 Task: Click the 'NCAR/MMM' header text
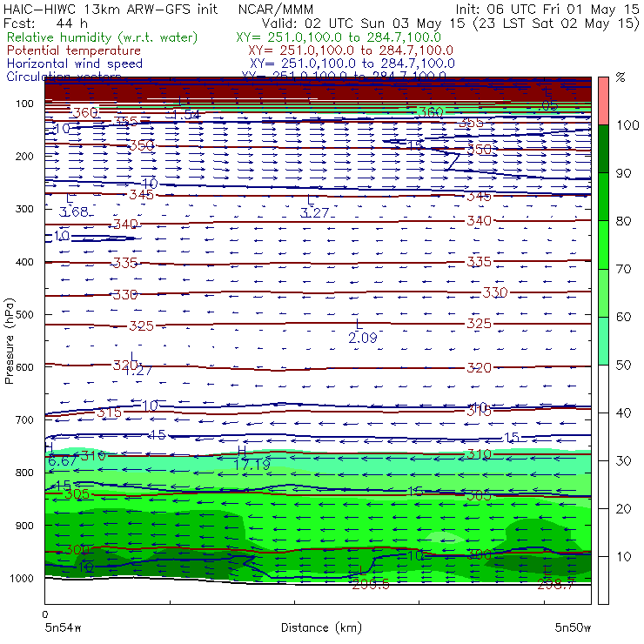point(276,9)
